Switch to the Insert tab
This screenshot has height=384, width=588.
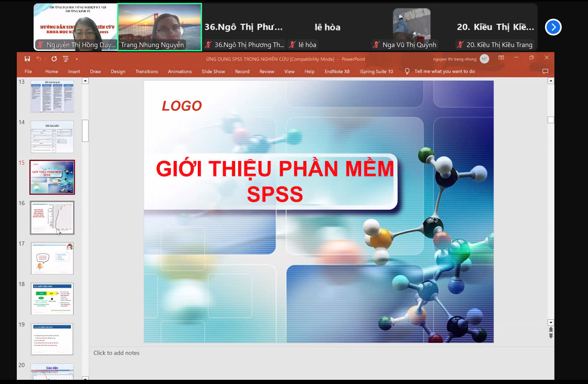pos(74,71)
